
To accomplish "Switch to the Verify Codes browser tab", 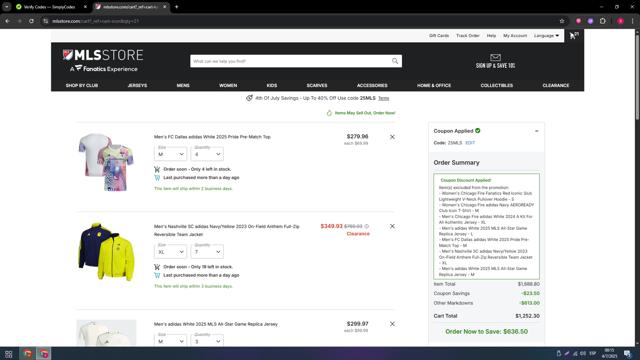I will 49,7.
